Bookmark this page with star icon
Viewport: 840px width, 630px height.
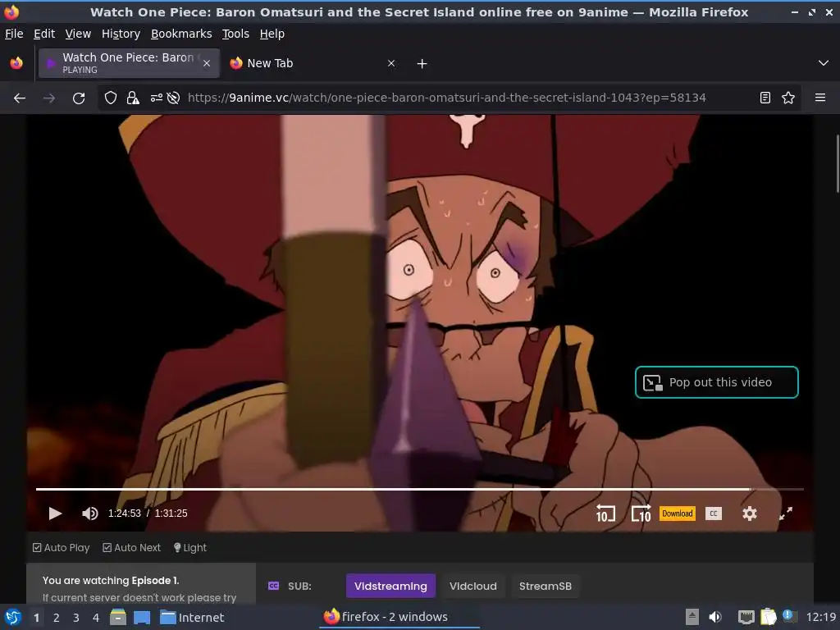(788, 98)
